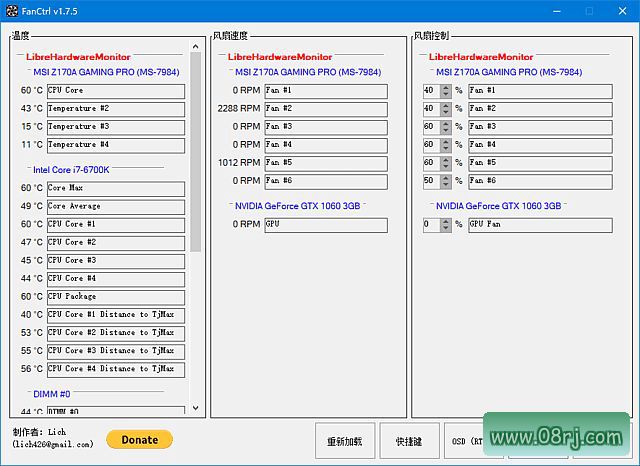Decrease Fan #6 control percentage spinner
The height and width of the screenshot is (466, 640).
[x=445, y=184]
